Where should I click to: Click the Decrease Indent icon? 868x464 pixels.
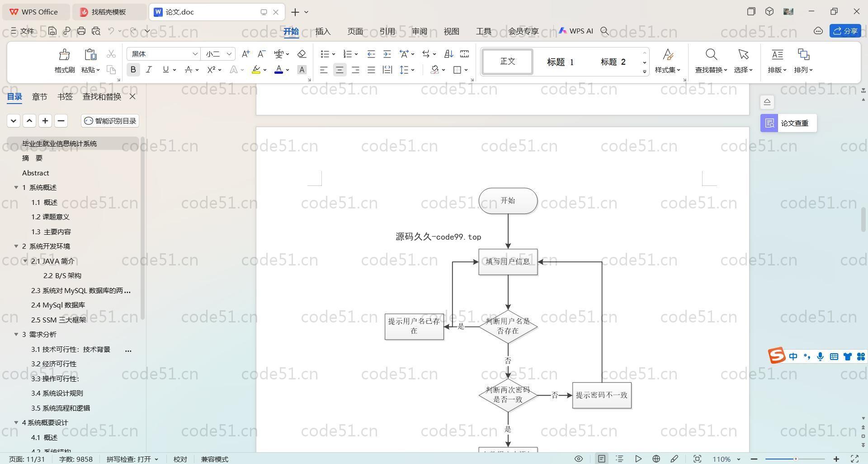click(x=371, y=54)
